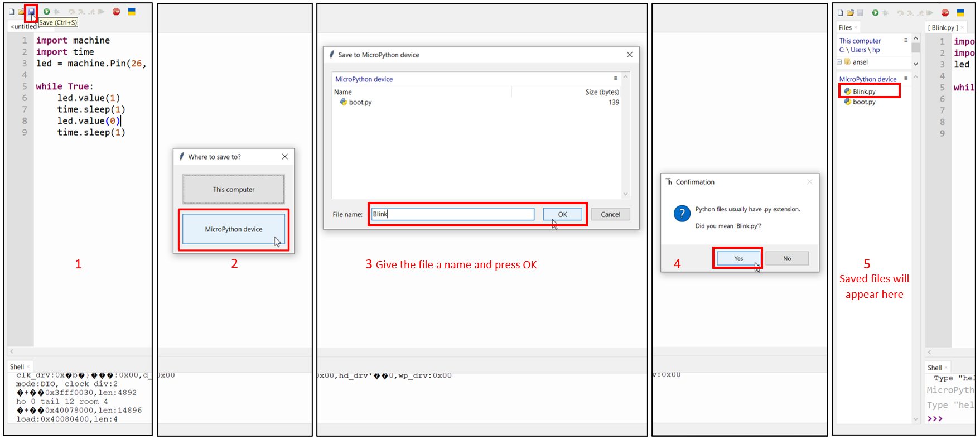Screen dimensions: 980x439
Task: Click the Save icon in first panel toolbar
Action: tap(31, 12)
